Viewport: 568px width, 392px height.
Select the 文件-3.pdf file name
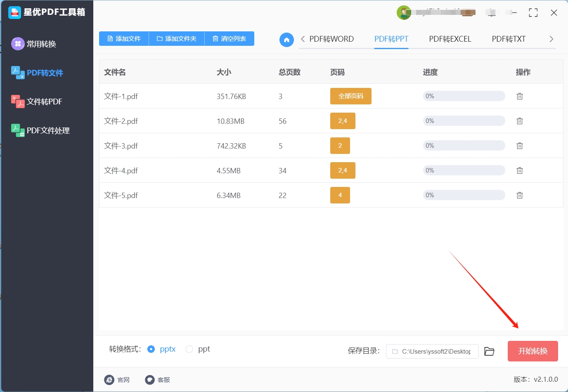click(121, 146)
